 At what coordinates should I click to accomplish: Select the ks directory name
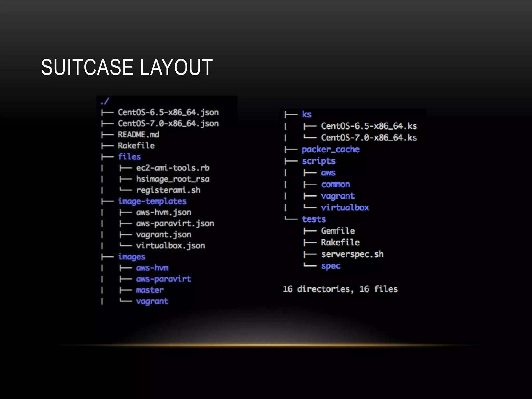307,115
